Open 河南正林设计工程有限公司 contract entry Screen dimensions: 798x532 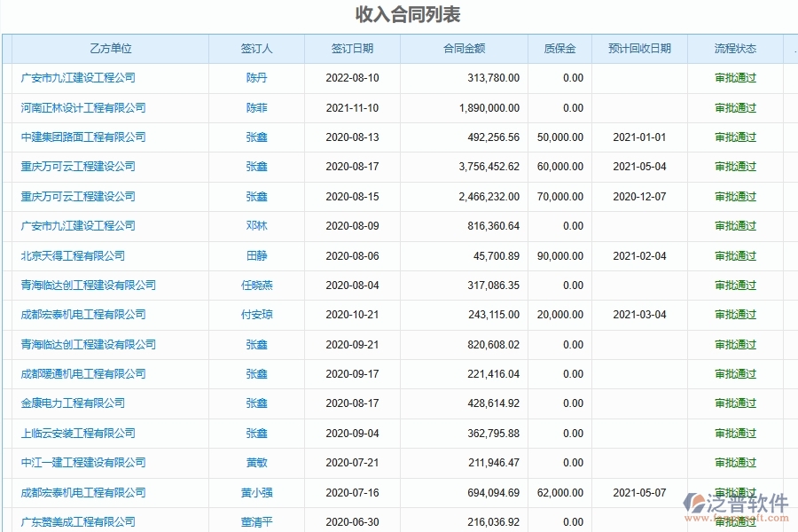click(82, 107)
